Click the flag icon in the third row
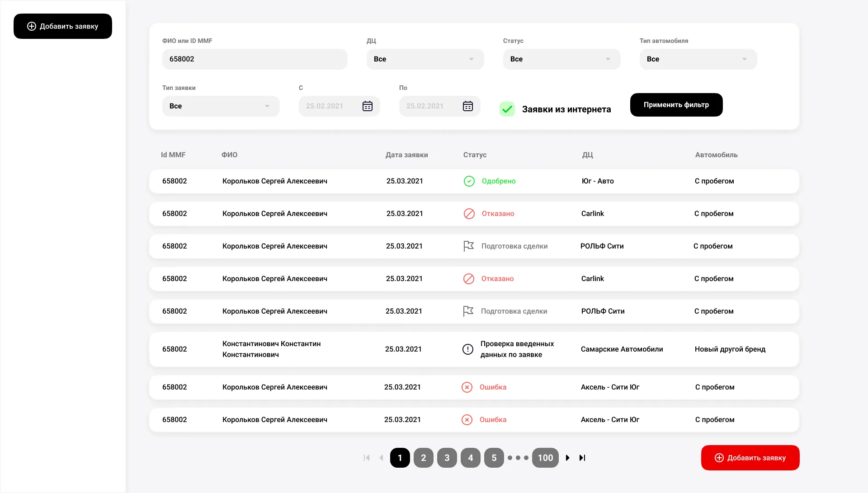The image size is (868, 493). pos(469,246)
